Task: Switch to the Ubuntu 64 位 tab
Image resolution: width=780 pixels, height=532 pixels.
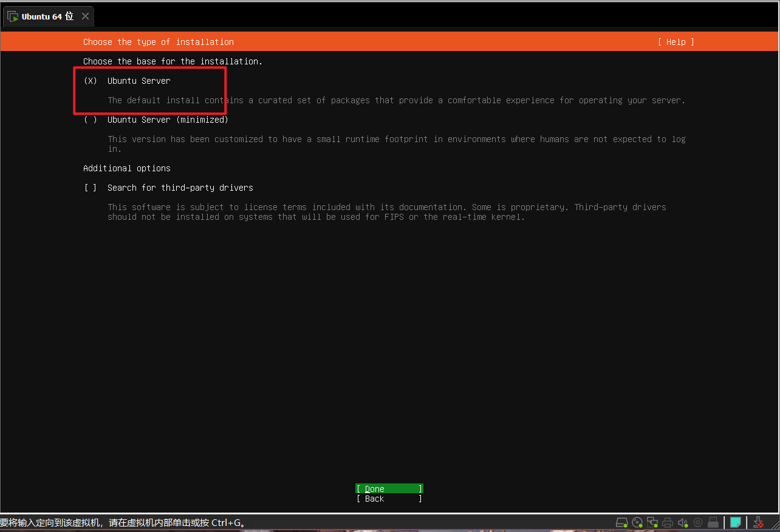Action: [x=48, y=16]
